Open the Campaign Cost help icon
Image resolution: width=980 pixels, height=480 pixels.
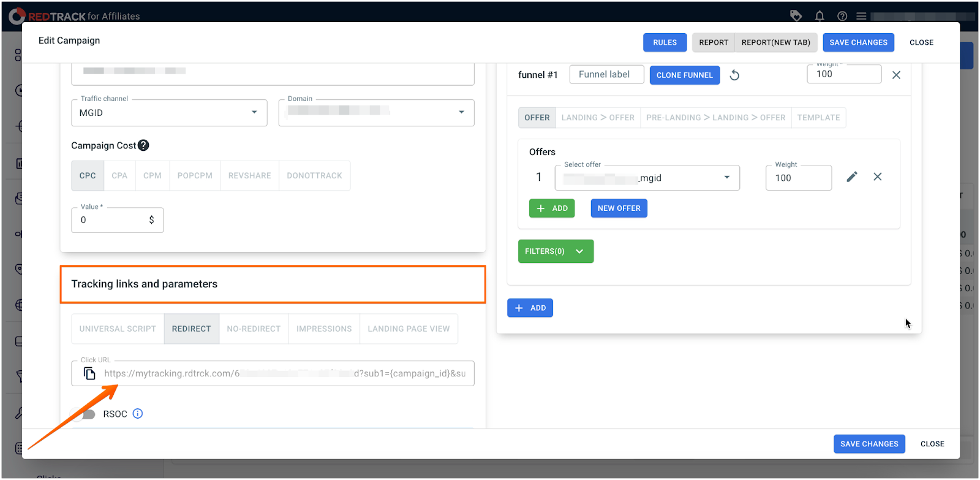[143, 145]
